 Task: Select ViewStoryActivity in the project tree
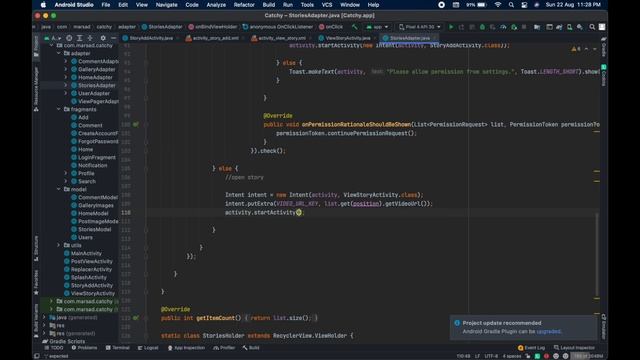point(93,293)
